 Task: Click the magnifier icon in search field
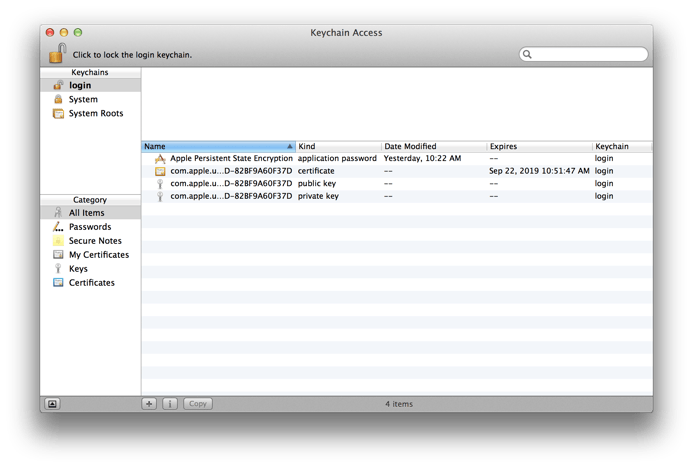[527, 54]
